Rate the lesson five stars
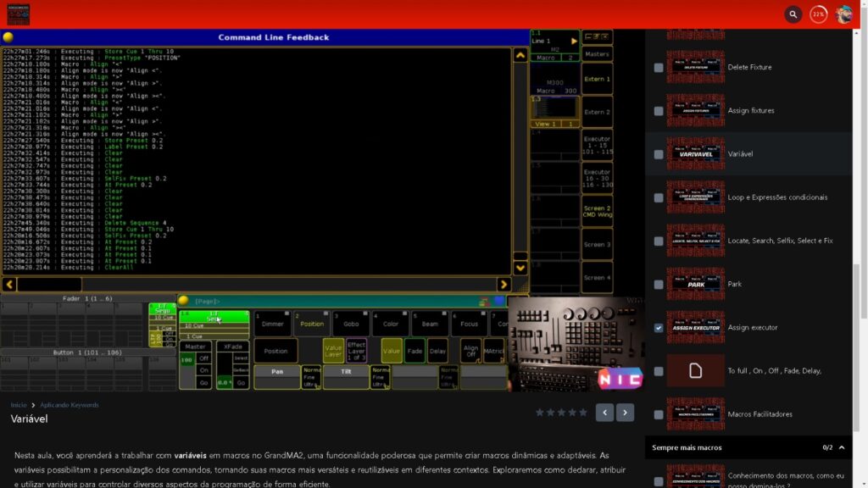Screen dimensions: 868x488 click(x=582, y=413)
